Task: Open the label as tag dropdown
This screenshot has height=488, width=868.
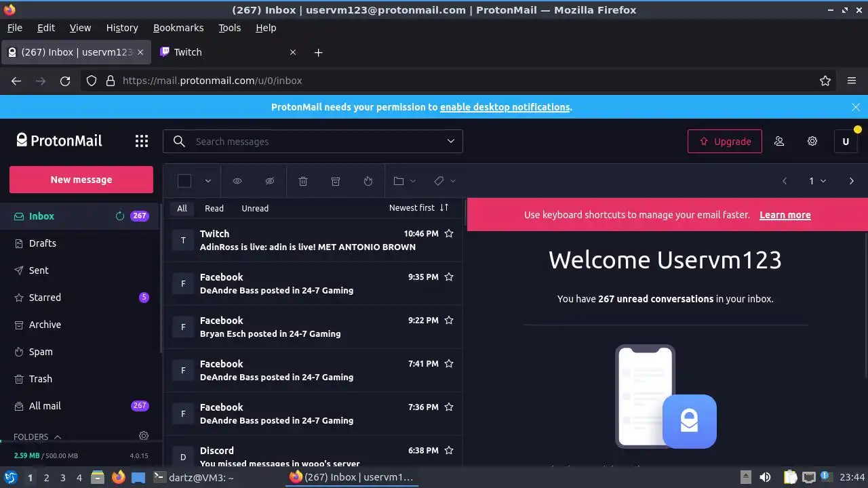Action: pyautogui.click(x=445, y=181)
